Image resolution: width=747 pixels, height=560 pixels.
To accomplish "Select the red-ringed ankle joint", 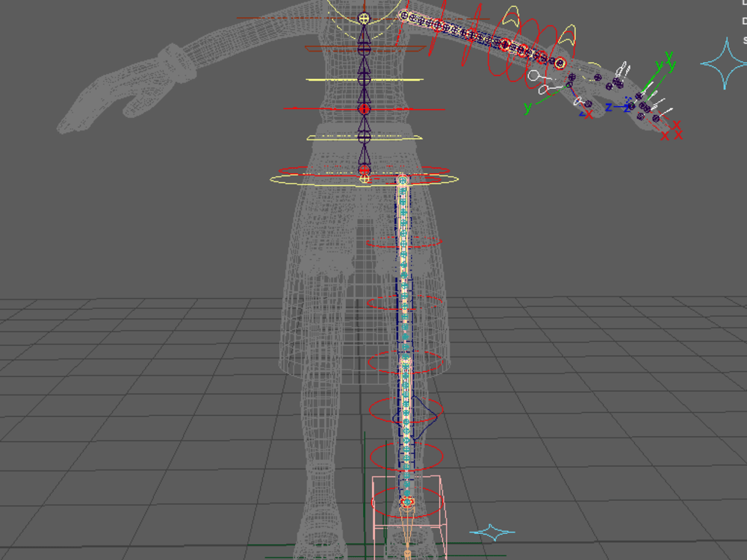I will coord(407,502).
